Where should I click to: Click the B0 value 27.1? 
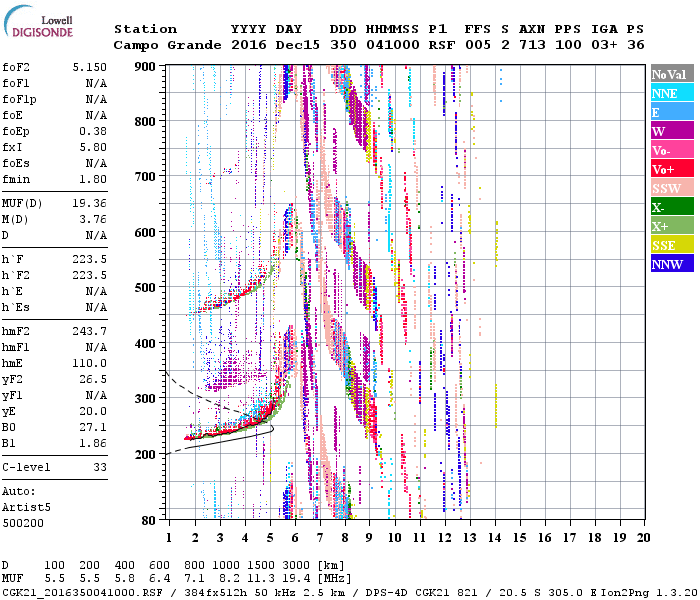pos(93,428)
